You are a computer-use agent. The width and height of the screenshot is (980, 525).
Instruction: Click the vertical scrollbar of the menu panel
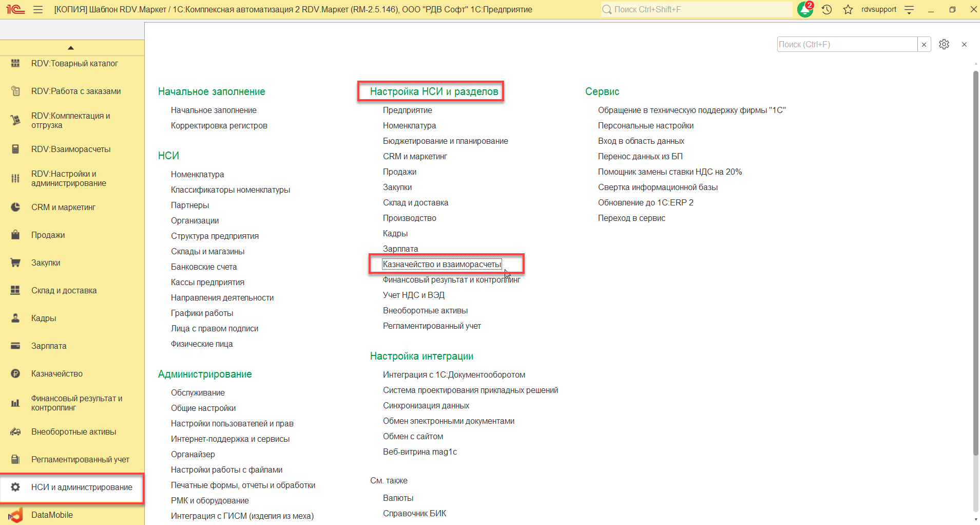click(x=976, y=262)
